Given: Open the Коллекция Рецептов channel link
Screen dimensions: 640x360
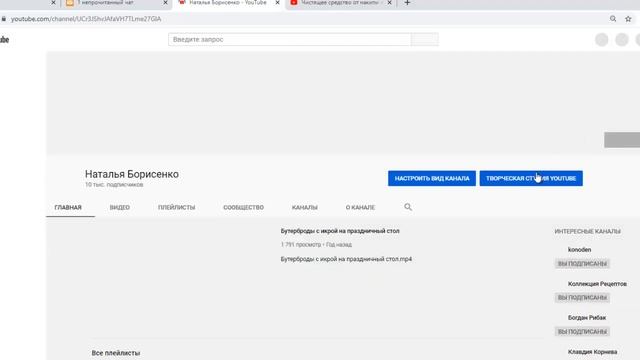Looking at the screenshot, I should pos(597,284).
